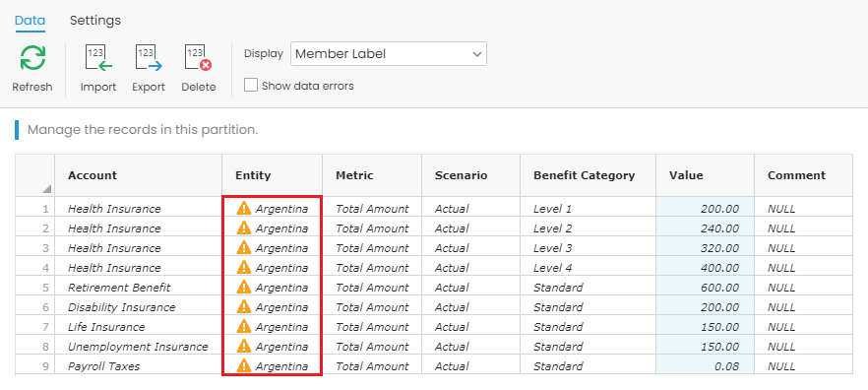The width and height of the screenshot is (868, 390).
Task: Click warning icon in Payroll Taxes row
Action: coord(244,365)
